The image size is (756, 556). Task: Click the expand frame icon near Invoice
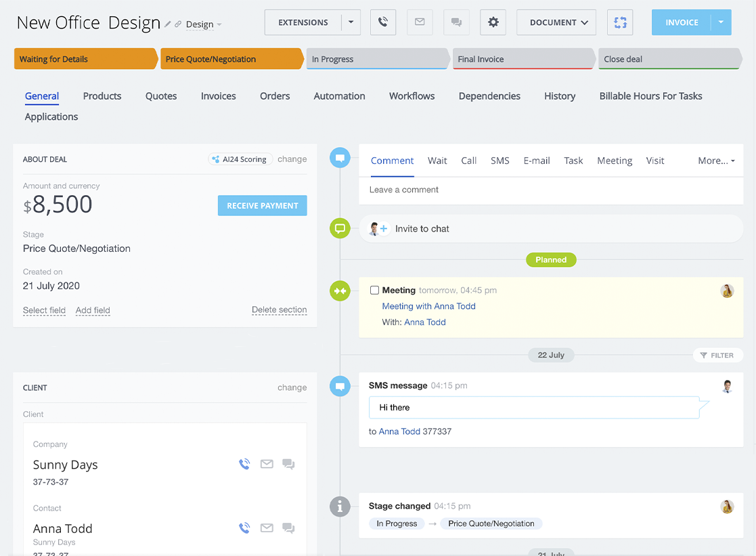coord(620,22)
